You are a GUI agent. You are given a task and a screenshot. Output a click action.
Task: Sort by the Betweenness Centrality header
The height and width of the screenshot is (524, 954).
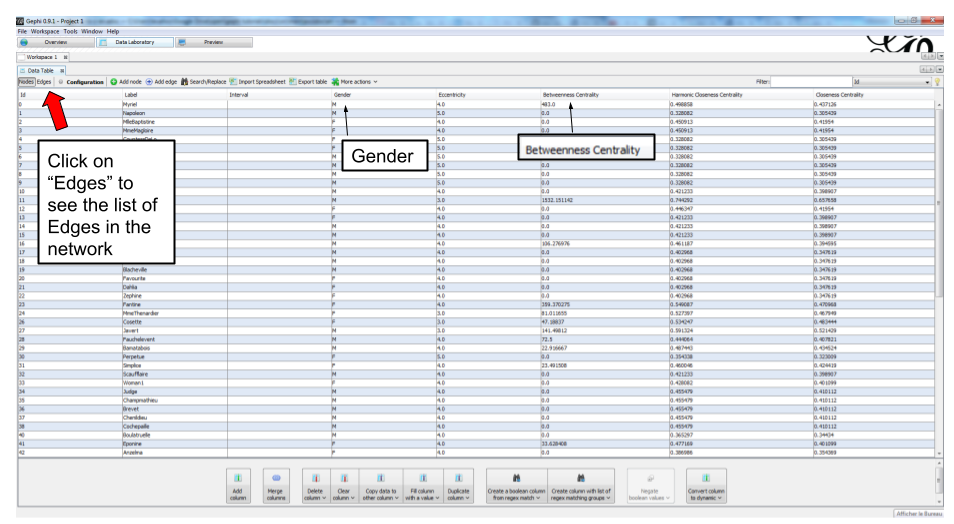(605, 95)
